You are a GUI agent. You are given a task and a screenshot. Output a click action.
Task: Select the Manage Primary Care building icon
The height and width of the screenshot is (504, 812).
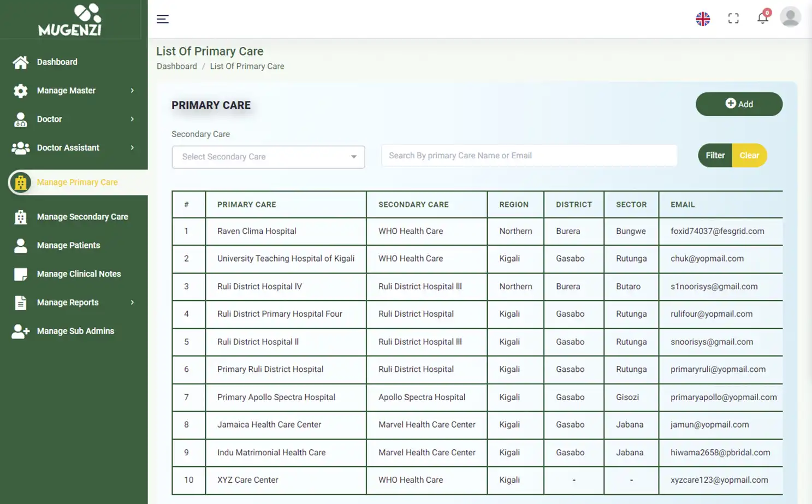[20, 182]
